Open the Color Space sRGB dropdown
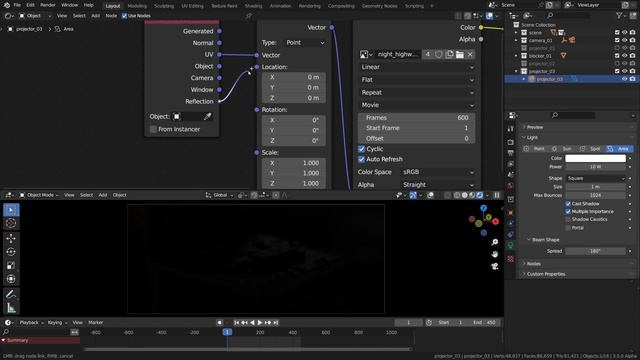 tap(438, 172)
